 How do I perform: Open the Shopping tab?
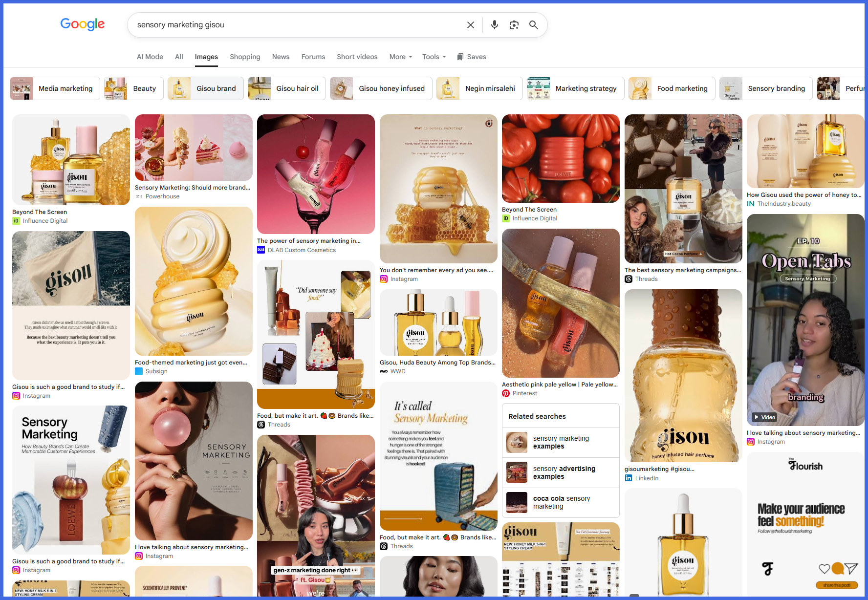click(x=245, y=57)
